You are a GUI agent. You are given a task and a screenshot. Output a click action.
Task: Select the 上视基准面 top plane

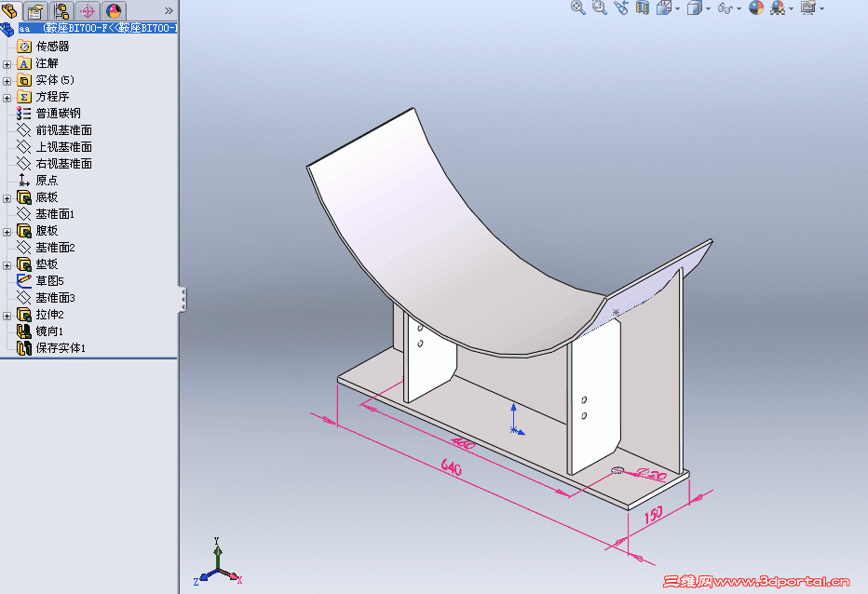coord(63,147)
